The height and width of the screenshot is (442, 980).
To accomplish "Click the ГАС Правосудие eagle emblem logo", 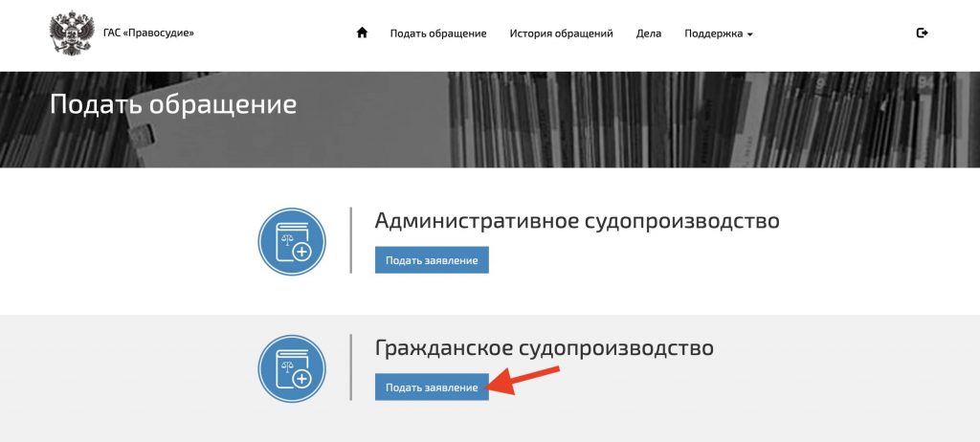I will pyautogui.click(x=72, y=33).
